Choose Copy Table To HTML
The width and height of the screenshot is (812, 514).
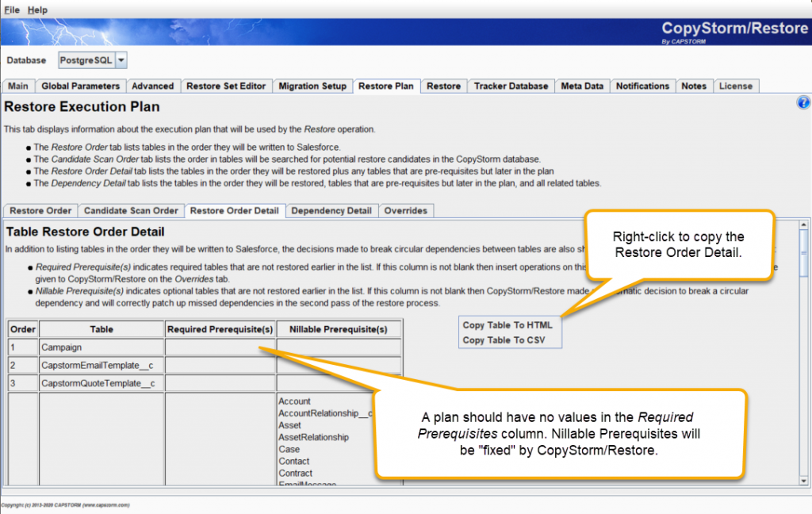click(507, 325)
